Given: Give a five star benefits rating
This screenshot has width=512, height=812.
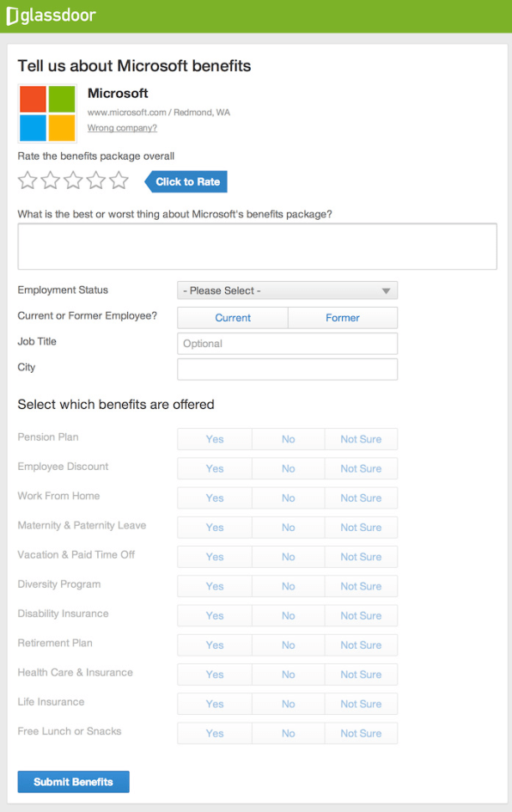Looking at the screenshot, I should (119, 180).
